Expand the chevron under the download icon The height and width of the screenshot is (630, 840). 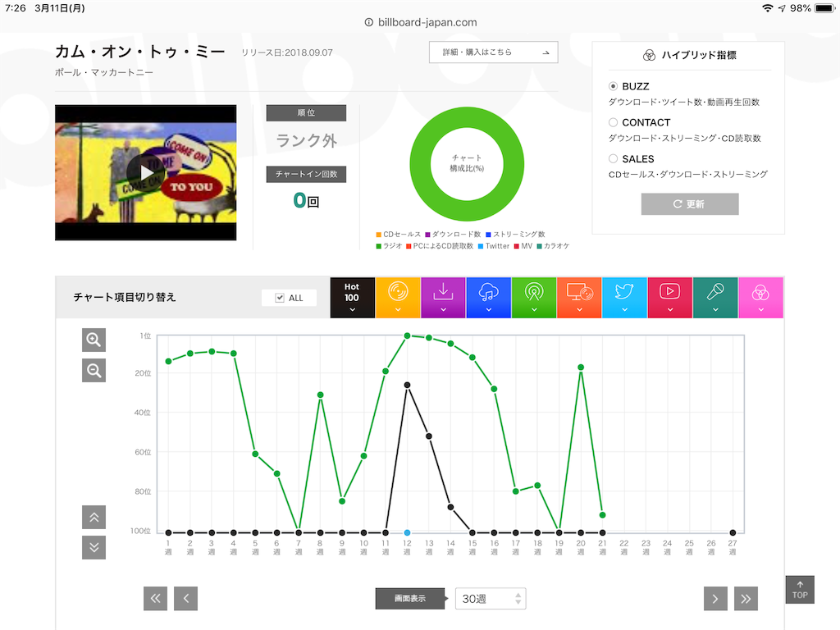click(x=443, y=309)
